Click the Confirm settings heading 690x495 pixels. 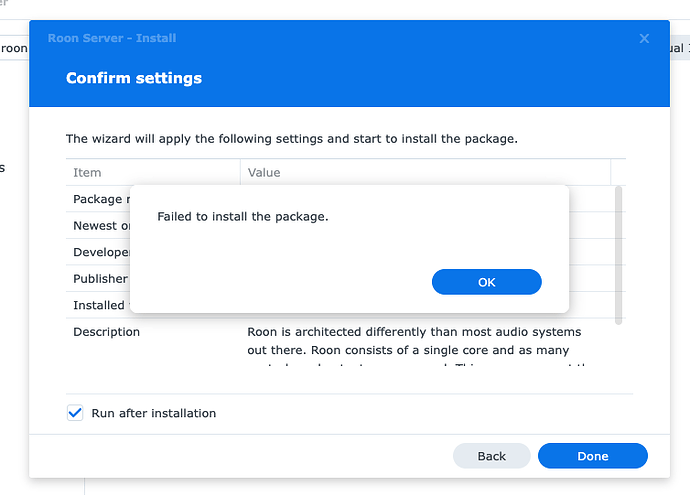tap(134, 78)
